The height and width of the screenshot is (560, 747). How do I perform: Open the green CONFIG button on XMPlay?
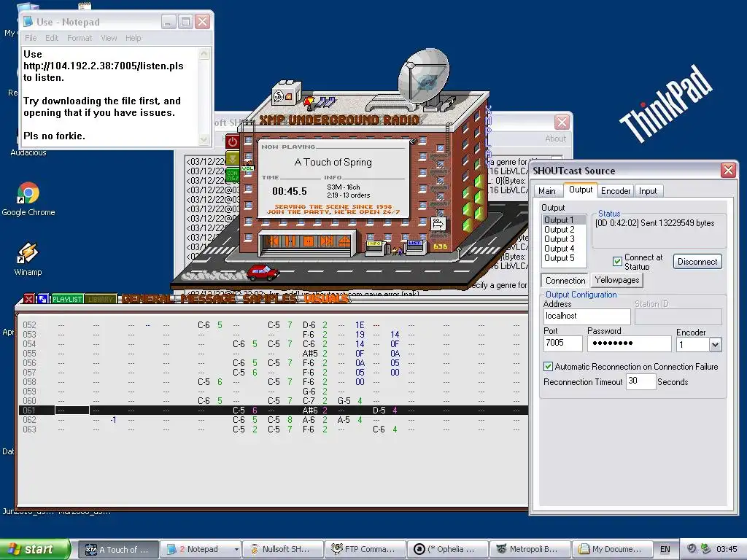233,175
